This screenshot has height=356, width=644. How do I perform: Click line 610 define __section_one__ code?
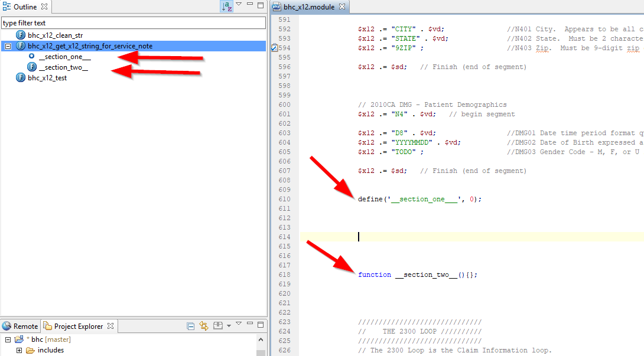coord(419,199)
